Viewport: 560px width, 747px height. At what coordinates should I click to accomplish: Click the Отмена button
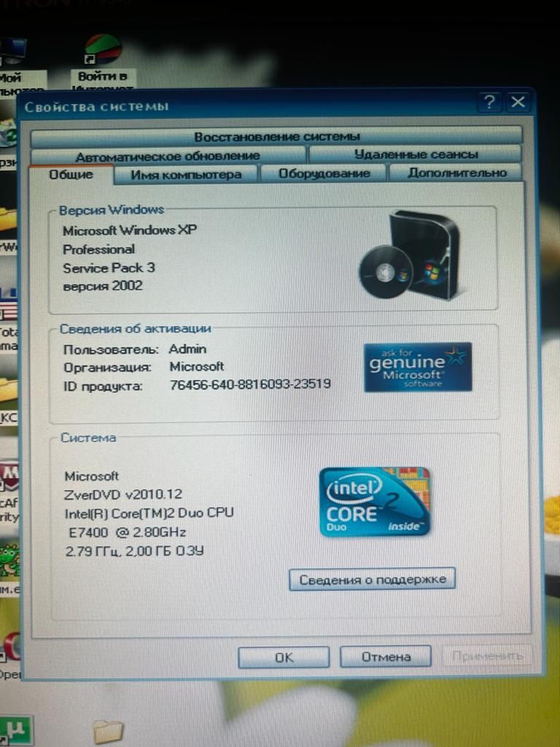(x=386, y=657)
